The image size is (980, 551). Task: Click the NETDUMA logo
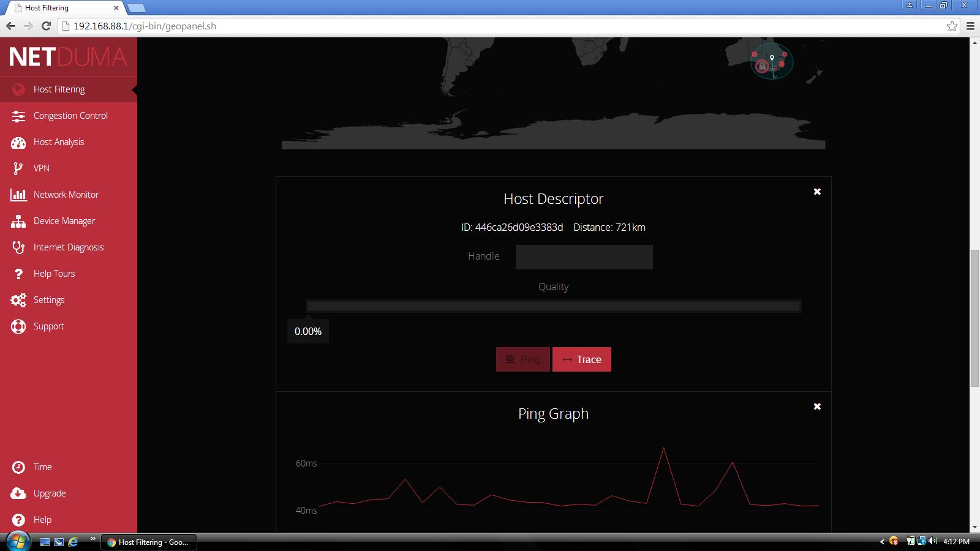pyautogui.click(x=68, y=57)
